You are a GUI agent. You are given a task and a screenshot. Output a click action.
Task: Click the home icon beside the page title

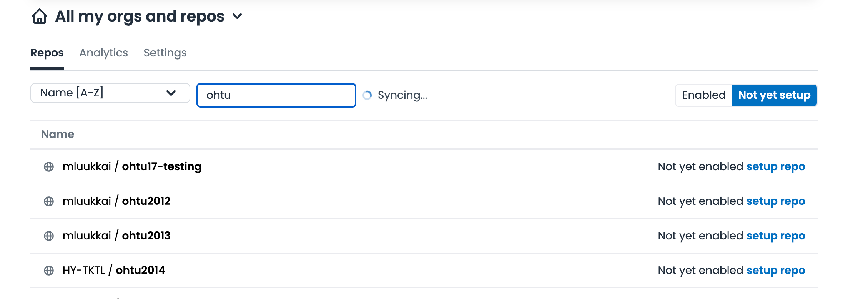[x=40, y=17]
